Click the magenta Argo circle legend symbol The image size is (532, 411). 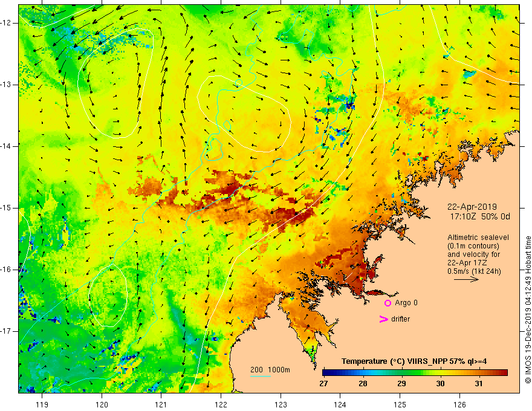point(388,303)
